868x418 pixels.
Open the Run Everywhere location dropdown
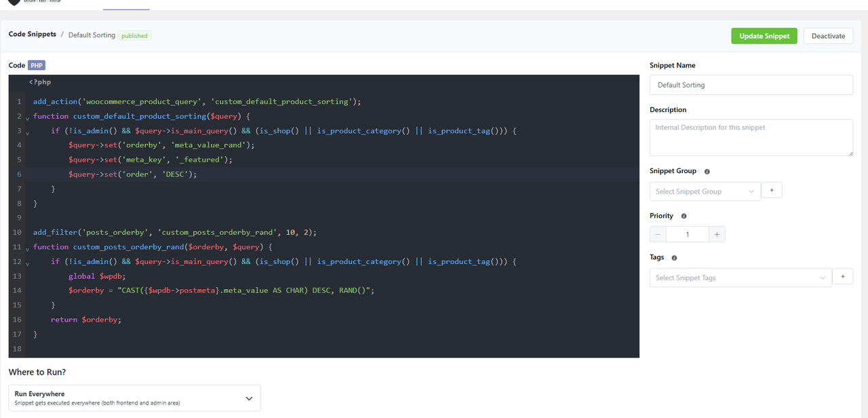click(134, 398)
